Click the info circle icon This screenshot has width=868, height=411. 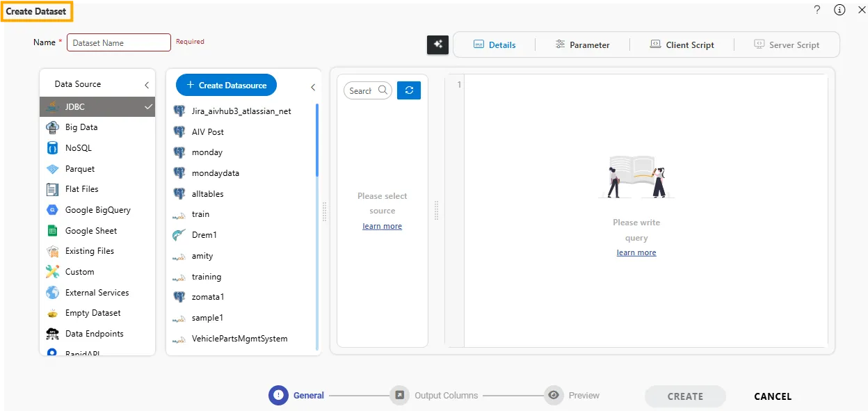click(x=839, y=10)
